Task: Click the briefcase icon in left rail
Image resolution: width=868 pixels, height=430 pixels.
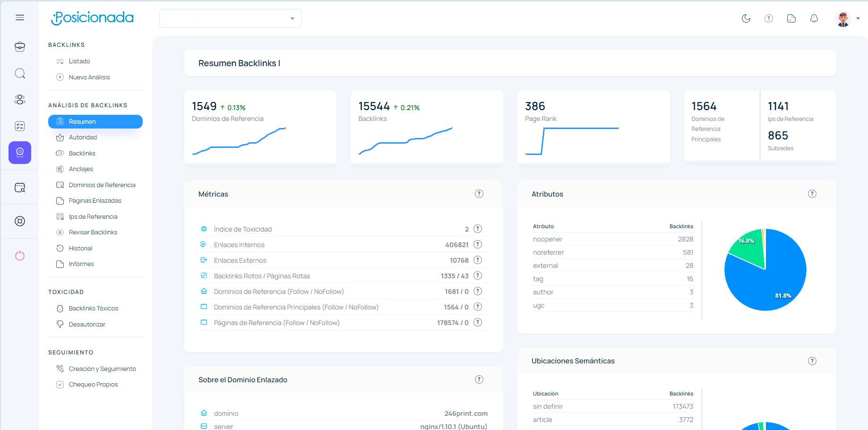Action: 20,47
